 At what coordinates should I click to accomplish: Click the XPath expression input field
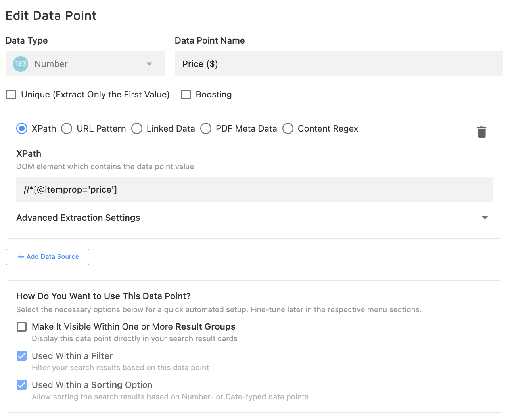pyautogui.click(x=254, y=190)
